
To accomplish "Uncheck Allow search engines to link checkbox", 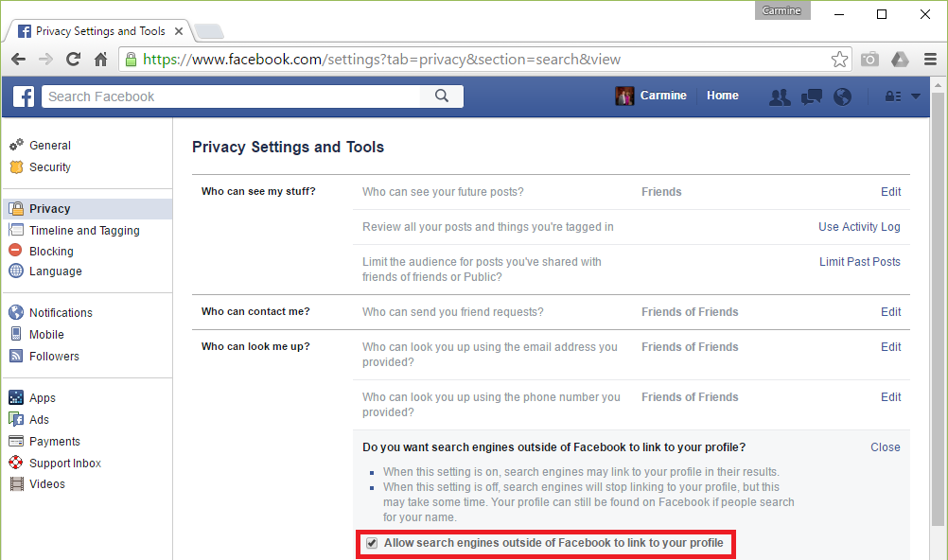I will (372, 543).
